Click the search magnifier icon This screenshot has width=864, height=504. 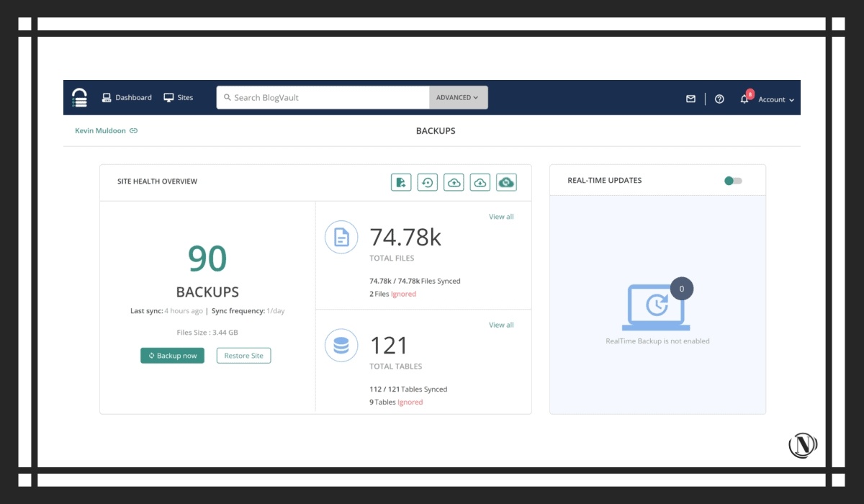pyautogui.click(x=227, y=97)
